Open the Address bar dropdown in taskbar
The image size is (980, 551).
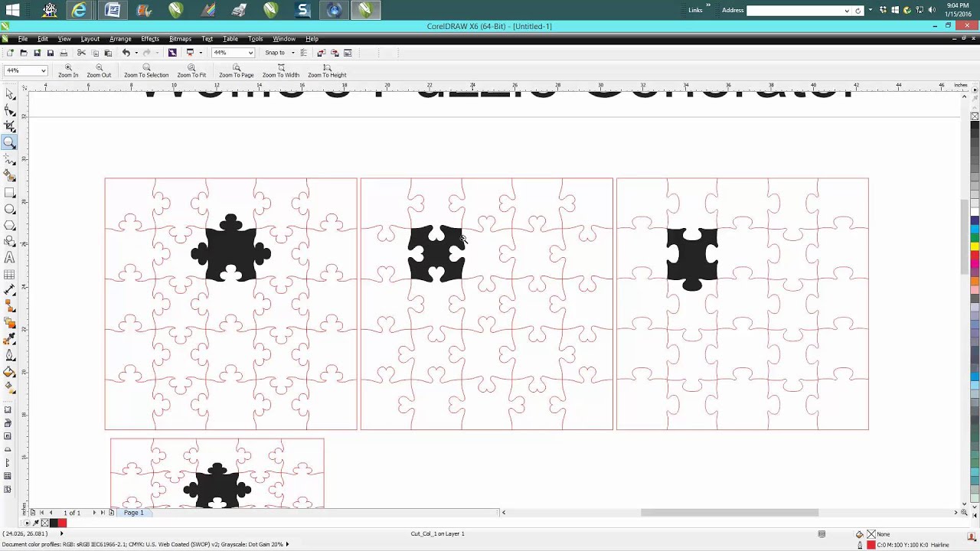coord(846,10)
